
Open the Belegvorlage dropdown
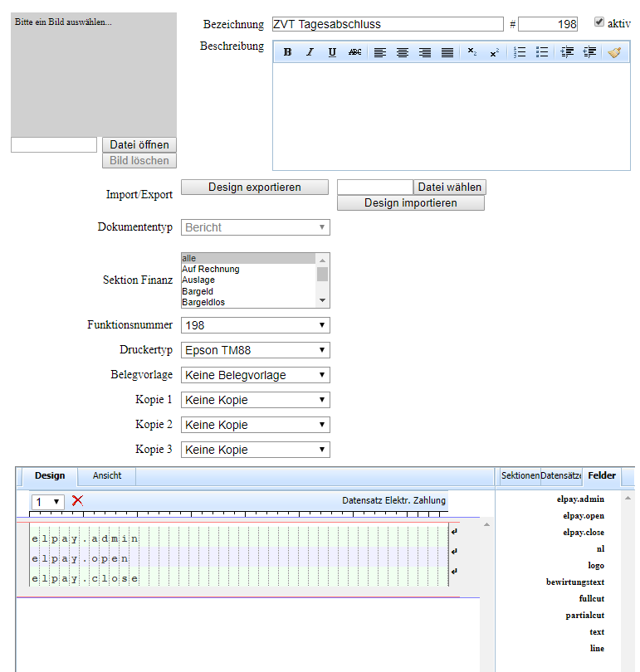point(256,375)
